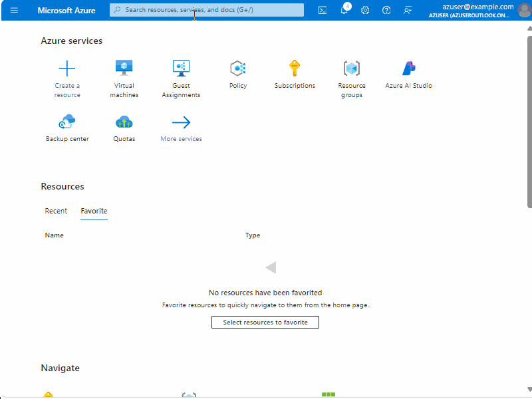Open the notifications bell
532x399 pixels.
point(344,9)
